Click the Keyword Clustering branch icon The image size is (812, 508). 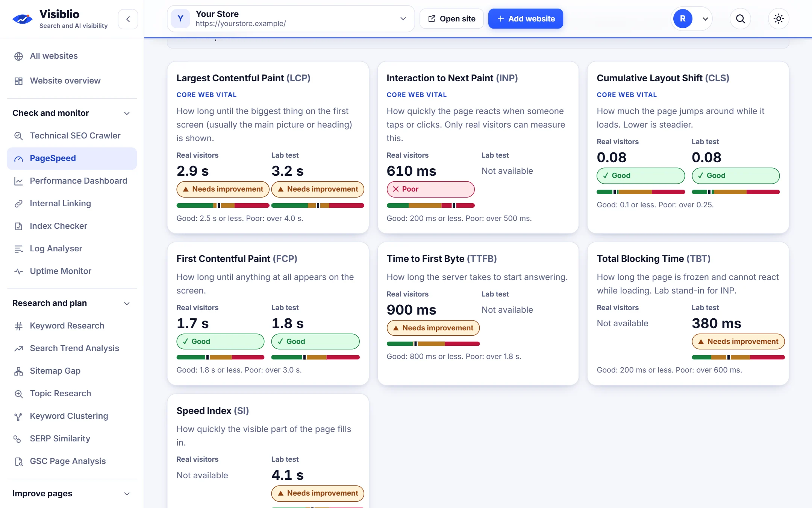pos(18,416)
